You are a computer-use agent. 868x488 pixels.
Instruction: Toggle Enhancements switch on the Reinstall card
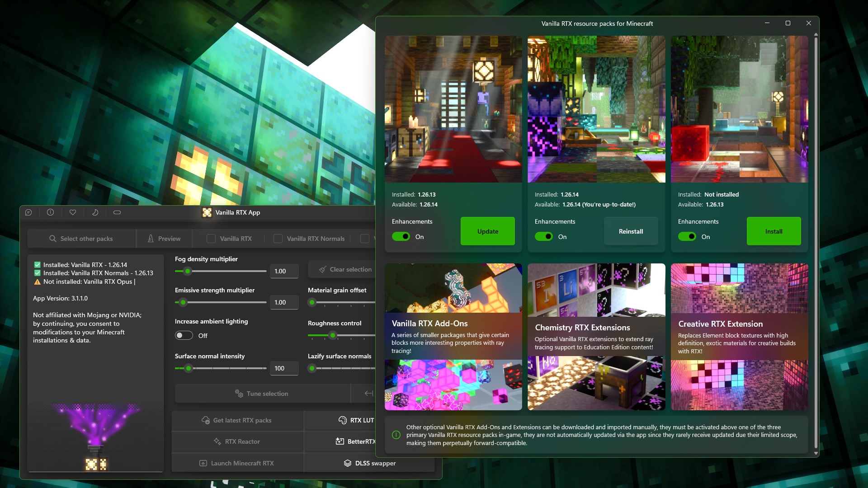[x=544, y=237]
